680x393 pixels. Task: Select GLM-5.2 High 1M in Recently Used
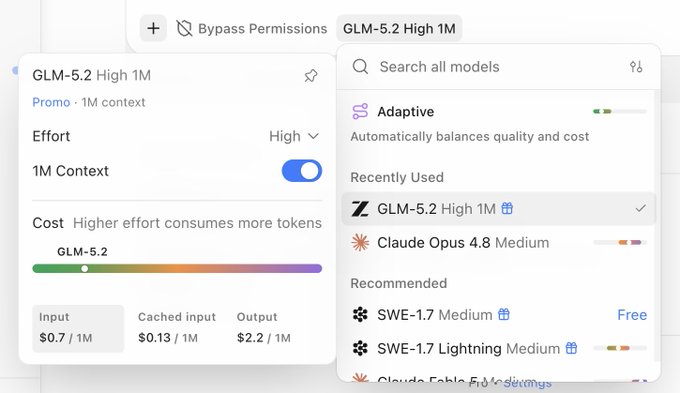point(499,209)
